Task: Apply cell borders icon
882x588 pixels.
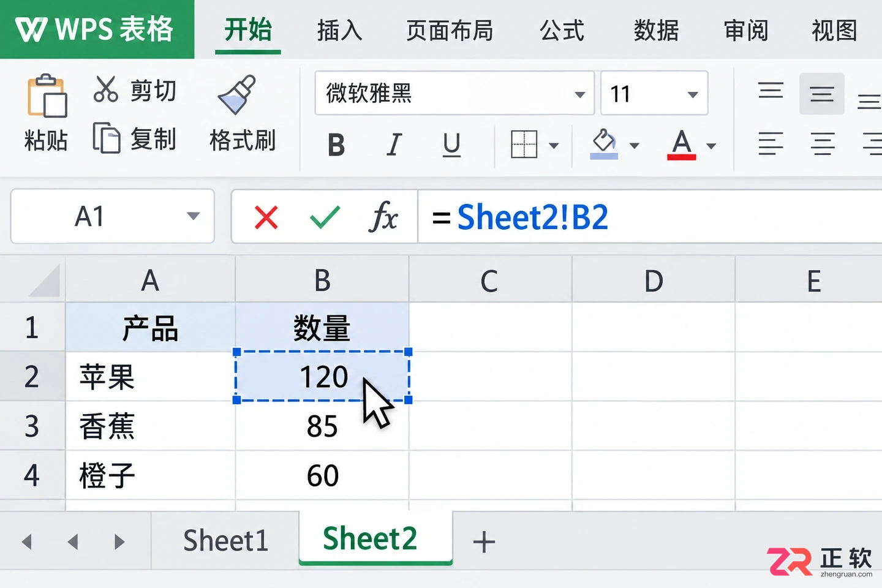Action: pyautogui.click(x=524, y=145)
